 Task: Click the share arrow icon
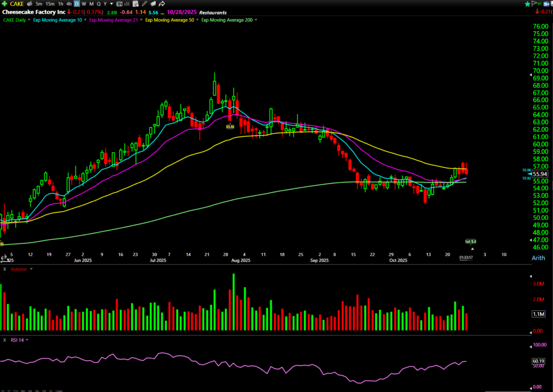(161, 4)
